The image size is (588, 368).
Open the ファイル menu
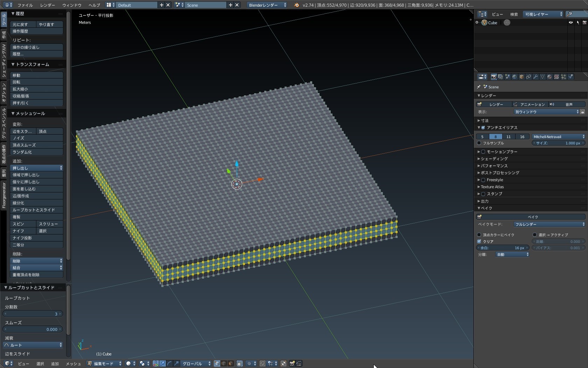click(25, 5)
